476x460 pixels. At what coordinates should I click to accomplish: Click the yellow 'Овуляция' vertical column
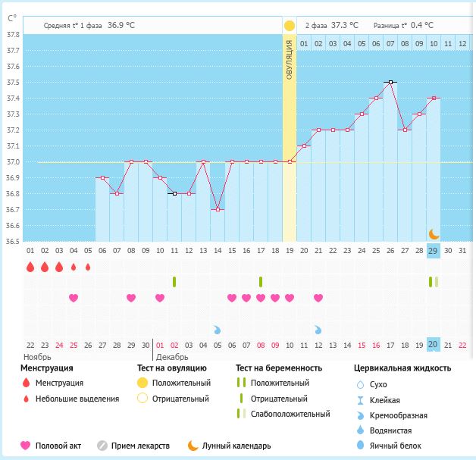click(x=289, y=136)
